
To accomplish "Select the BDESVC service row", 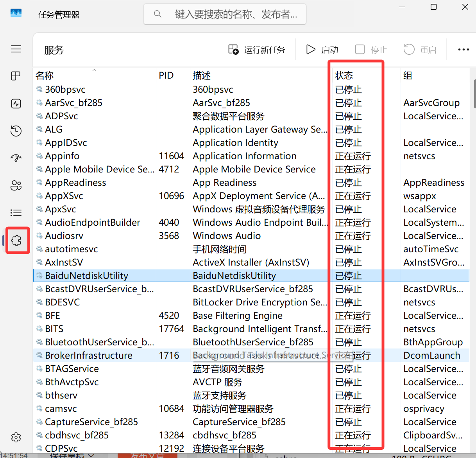I will pos(251,302).
